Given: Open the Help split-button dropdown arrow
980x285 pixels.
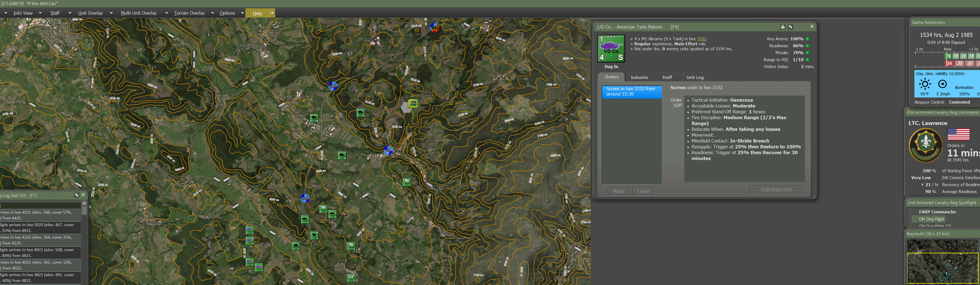Looking at the screenshot, I should 272,13.
